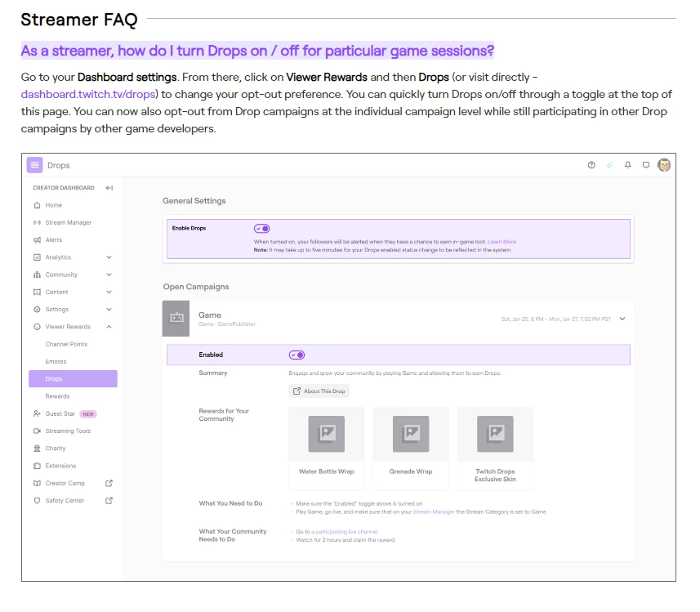This screenshot has width=700, height=612.
Task: Click the user avatar in top bar
Action: pyautogui.click(x=664, y=165)
